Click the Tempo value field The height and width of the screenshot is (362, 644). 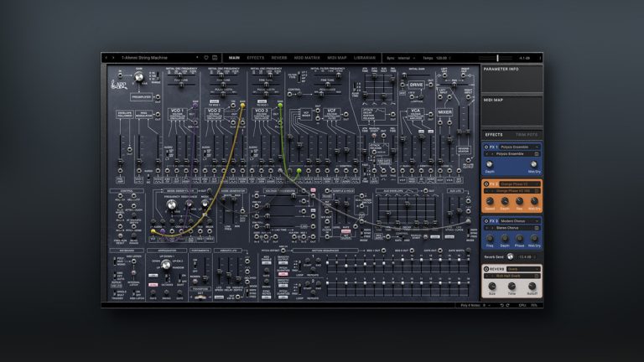click(443, 59)
